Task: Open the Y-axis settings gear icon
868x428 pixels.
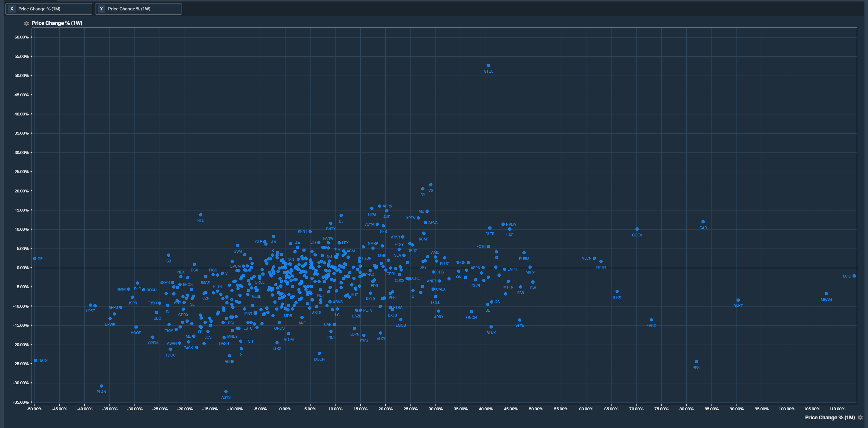Action: point(26,23)
